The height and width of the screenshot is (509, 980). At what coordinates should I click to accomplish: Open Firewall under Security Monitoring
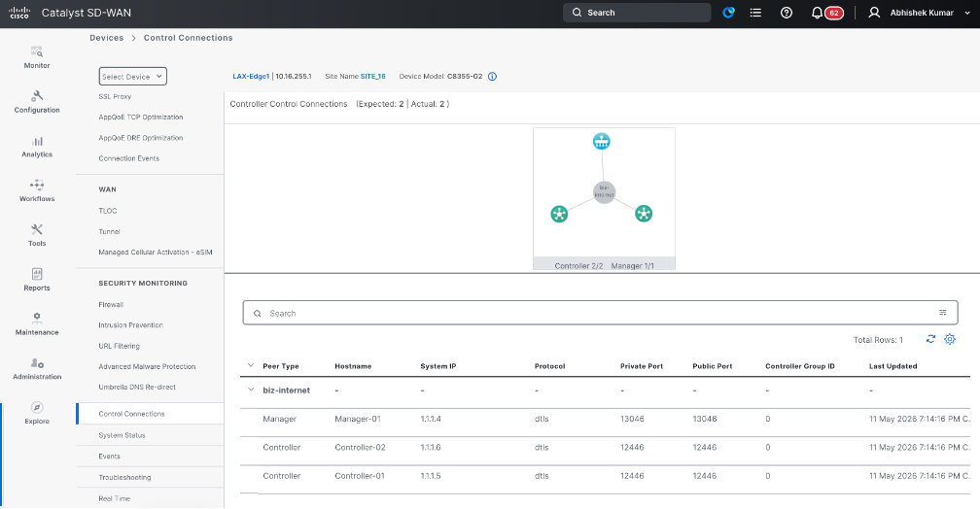(111, 305)
